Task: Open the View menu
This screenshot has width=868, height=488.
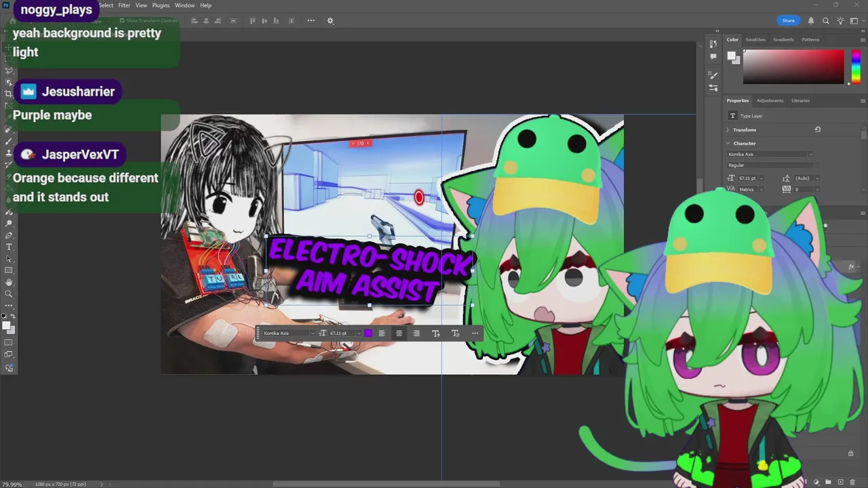Action: click(x=141, y=5)
